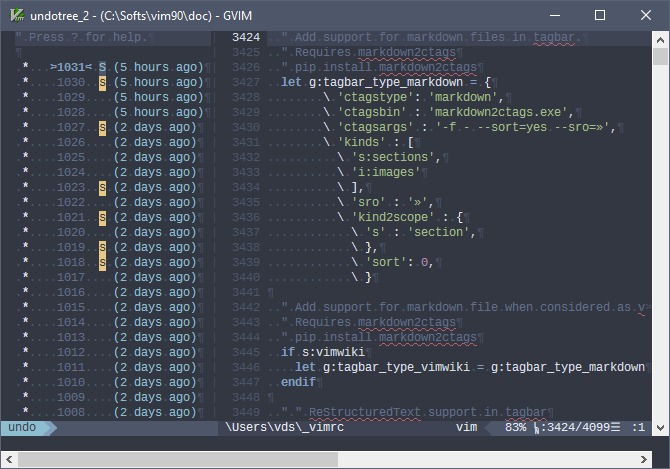Click file path \Users\vds\_vimrc in status line

point(285,427)
